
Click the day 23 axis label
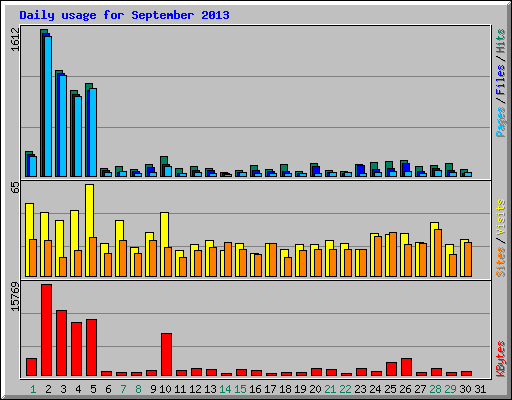click(360, 389)
